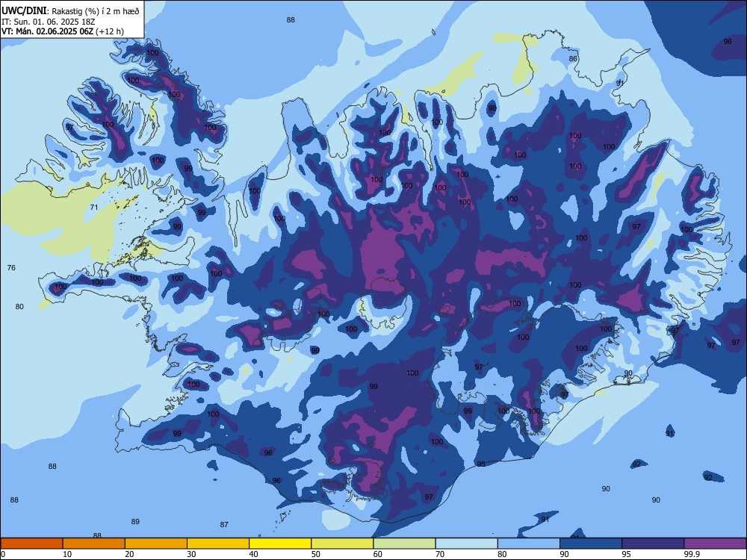747x560 pixels.
Task: Select the dark blue 90–95 legend swatch
Action: pyautogui.click(x=591, y=544)
